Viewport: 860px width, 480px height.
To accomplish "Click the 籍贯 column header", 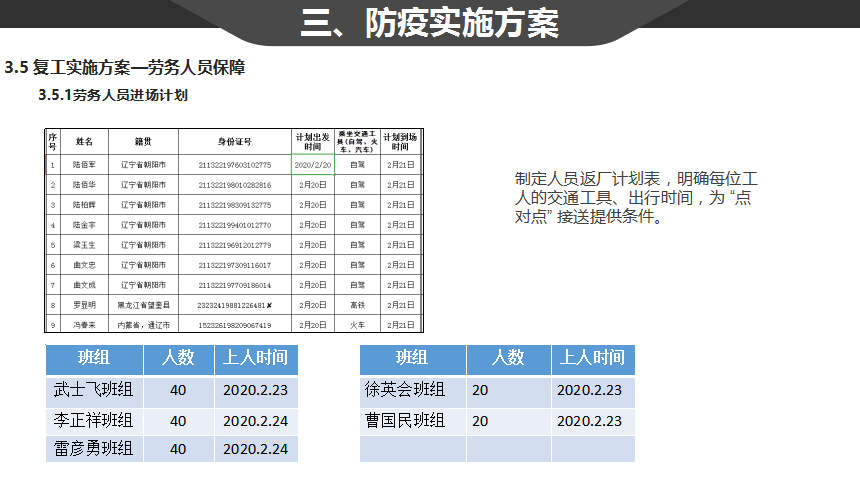I will click(143, 142).
